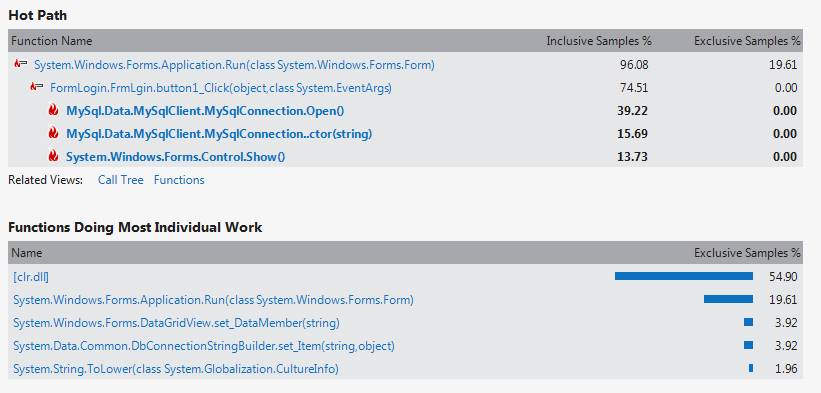This screenshot has width=821, height=393.
Task: Click the flame icon next to Control.Show()
Action: (53, 156)
